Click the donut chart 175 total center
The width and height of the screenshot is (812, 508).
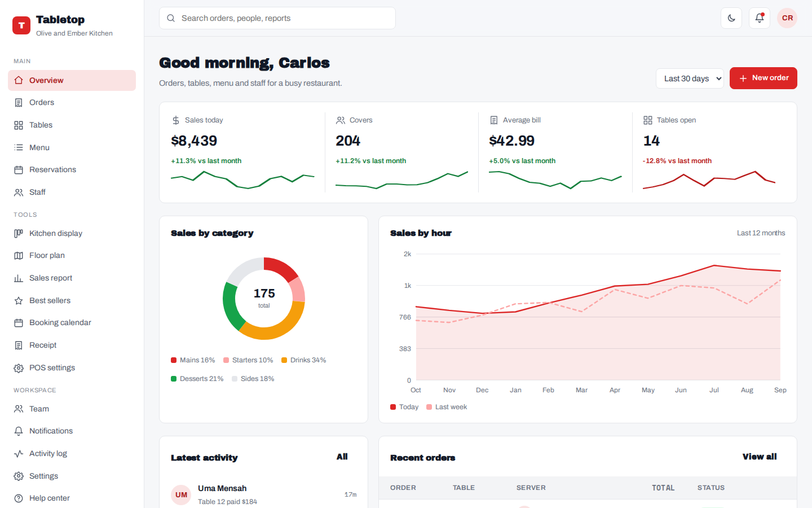point(264,298)
